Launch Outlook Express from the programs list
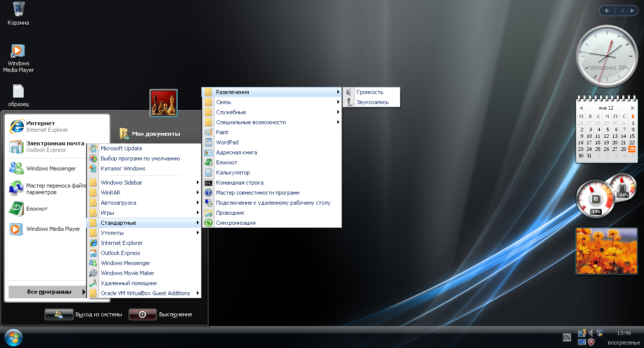Image resolution: width=644 pixels, height=348 pixels. click(144, 253)
